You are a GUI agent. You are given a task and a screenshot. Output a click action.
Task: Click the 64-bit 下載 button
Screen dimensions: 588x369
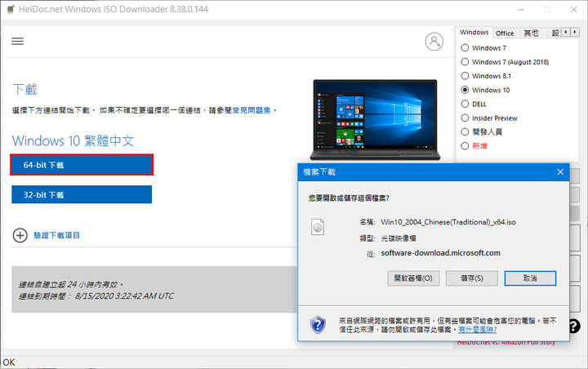[x=82, y=165]
